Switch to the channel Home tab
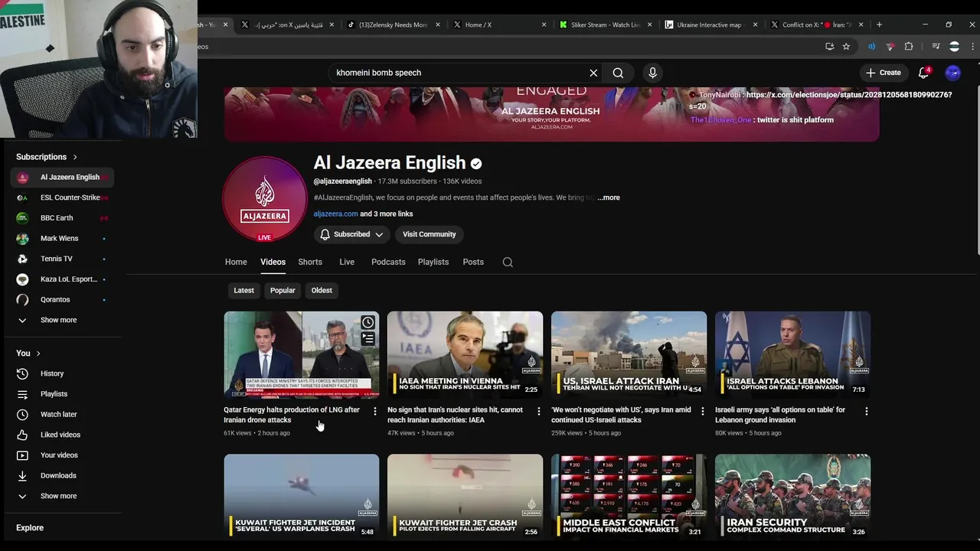980x551 pixels. pyautogui.click(x=236, y=262)
